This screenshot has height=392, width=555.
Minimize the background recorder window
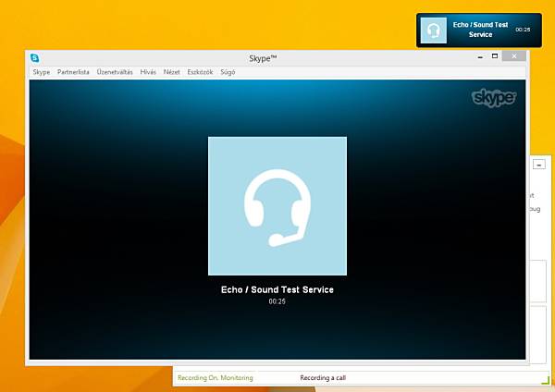point(539,165)
